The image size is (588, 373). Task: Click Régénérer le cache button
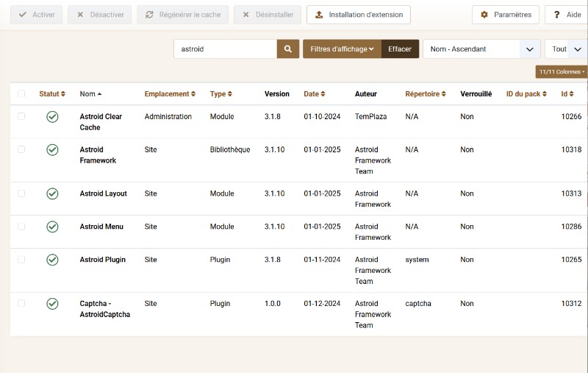pos(182,15)
